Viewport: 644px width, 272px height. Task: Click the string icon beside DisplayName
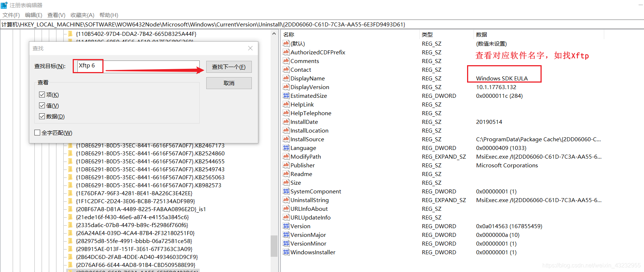pos(286,78)
